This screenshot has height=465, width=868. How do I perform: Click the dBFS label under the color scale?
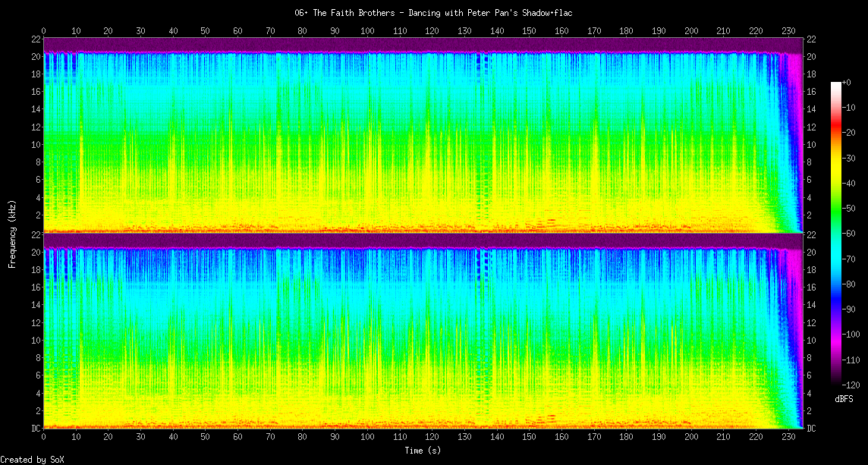(845, 398)
